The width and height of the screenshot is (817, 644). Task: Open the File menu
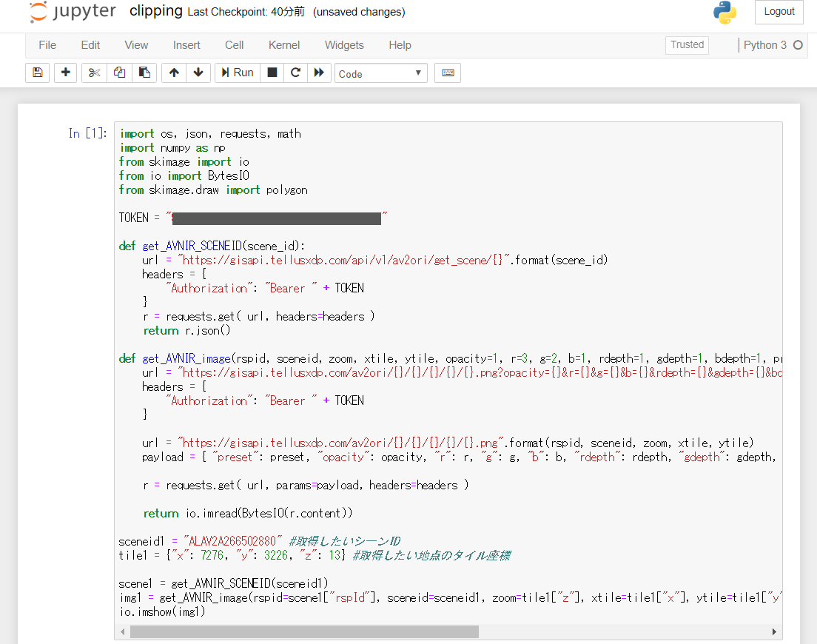pyautogui.click(x=47, y=45)
